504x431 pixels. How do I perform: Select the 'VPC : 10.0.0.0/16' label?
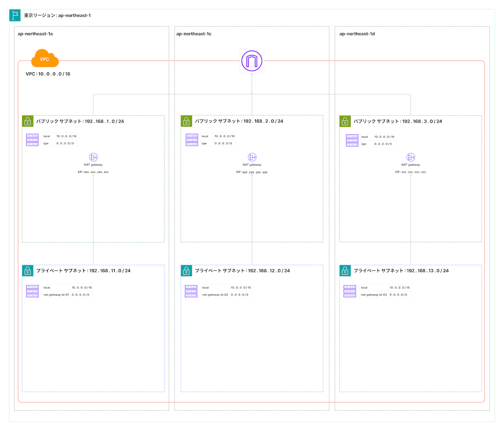[x=48, y=74]
